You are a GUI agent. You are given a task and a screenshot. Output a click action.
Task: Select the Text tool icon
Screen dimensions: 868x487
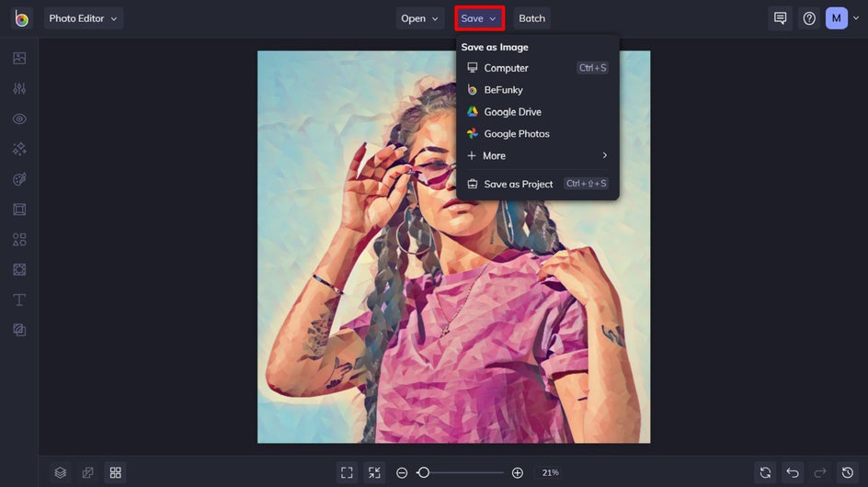tap(19, 300)
